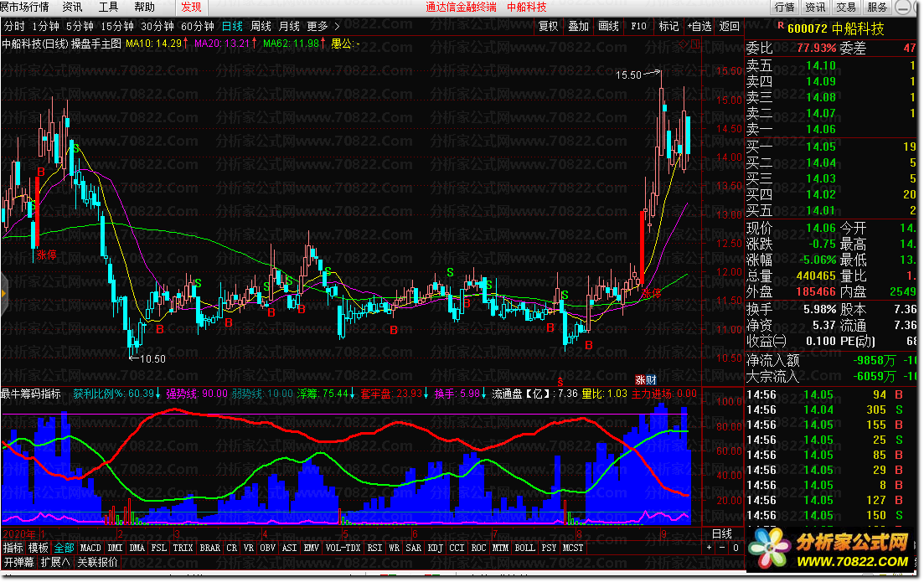The width and height of the screenshot is (924, 582).
Task: Select the 60分钟 period
Action: point(198,27)
